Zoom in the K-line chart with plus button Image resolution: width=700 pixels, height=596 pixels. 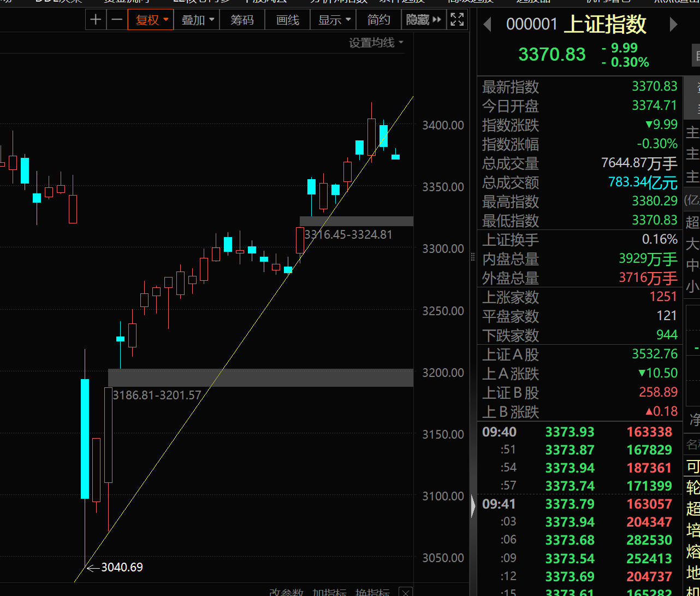(x=96, y=20)
